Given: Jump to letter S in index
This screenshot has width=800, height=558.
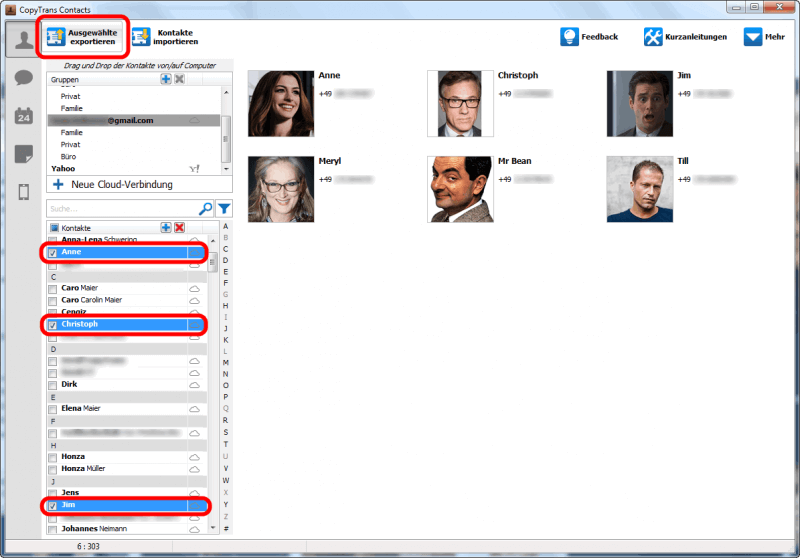Looking at the screenshot, I should pos(226,432).
